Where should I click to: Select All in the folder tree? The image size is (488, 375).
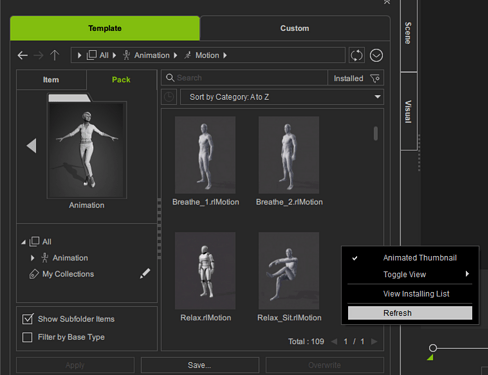coord(47,242)
